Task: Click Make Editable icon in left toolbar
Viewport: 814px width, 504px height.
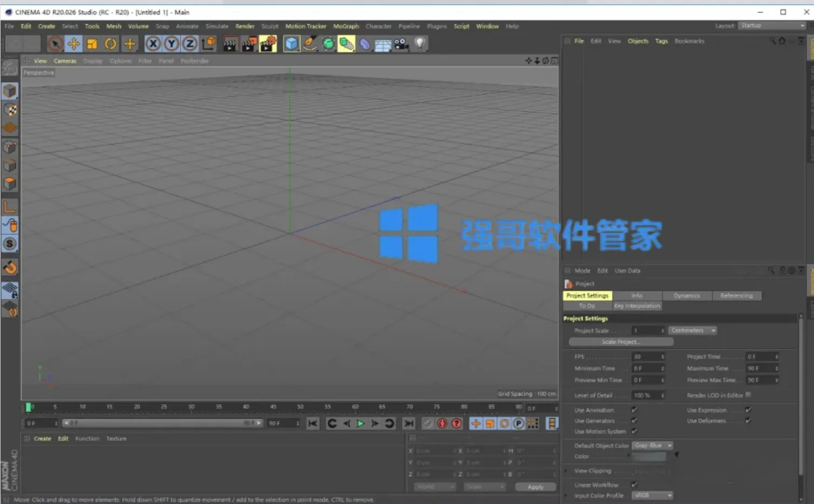Action: point(10,68)
